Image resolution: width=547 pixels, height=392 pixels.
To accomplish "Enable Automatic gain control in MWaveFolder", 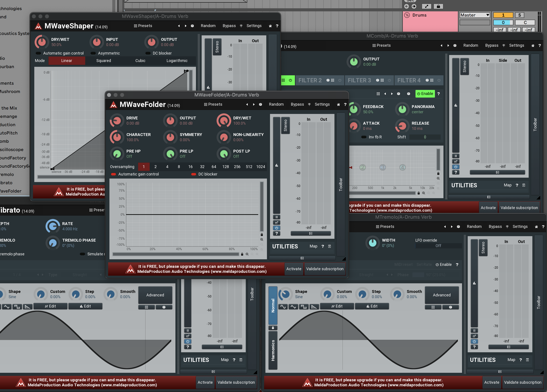I will (135, 174).
